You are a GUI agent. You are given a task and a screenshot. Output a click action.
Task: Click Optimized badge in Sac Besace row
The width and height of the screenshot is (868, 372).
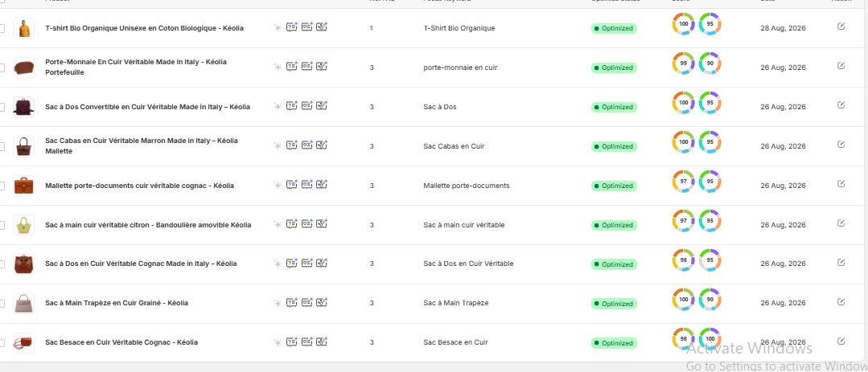[614, 343]
